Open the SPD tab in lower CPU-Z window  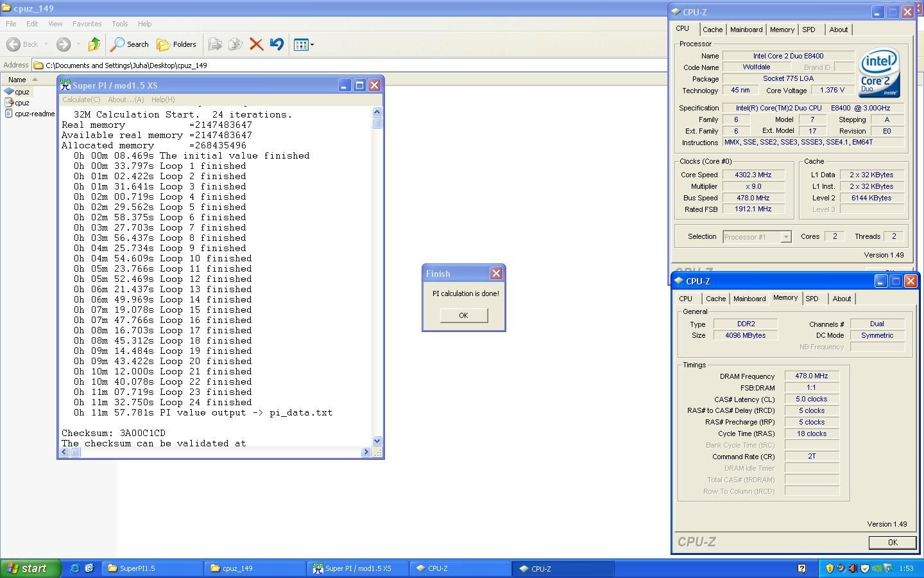point(812,299)
